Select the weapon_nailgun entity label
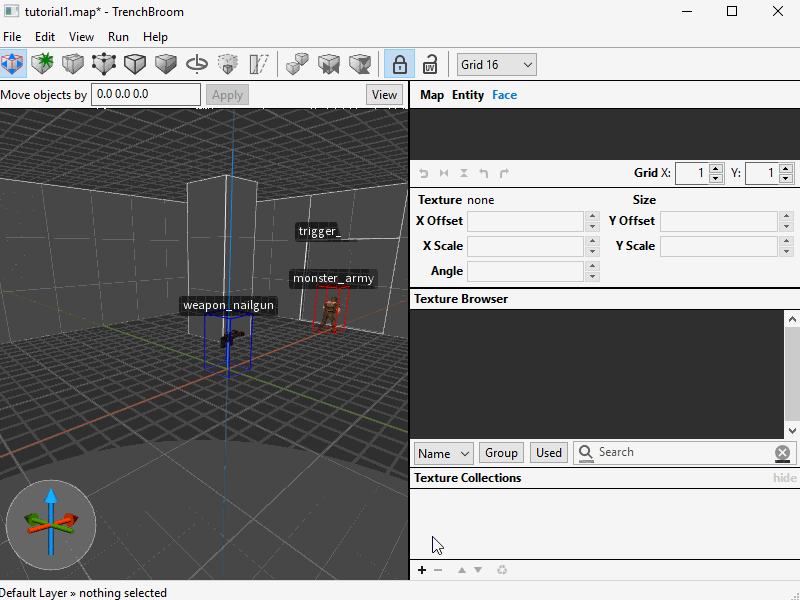The width and height of the screenshot is (800, 600). click(229, 306)
